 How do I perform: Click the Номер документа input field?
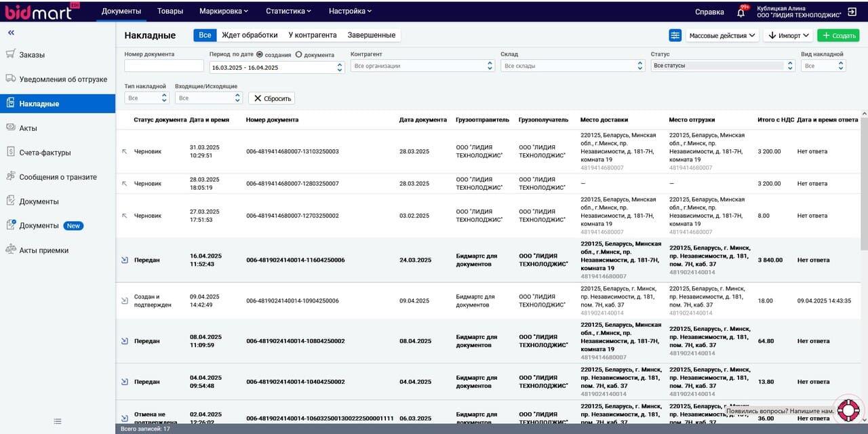[164, 66]
